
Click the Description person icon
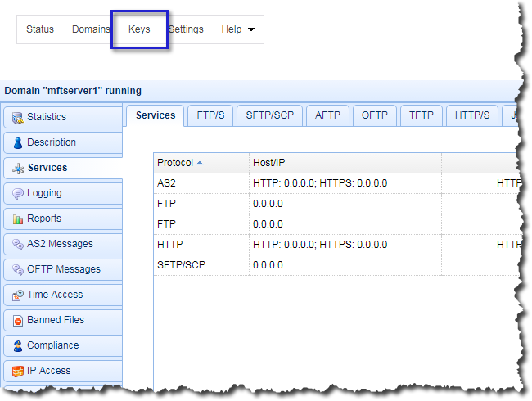(x=18, y=143)
